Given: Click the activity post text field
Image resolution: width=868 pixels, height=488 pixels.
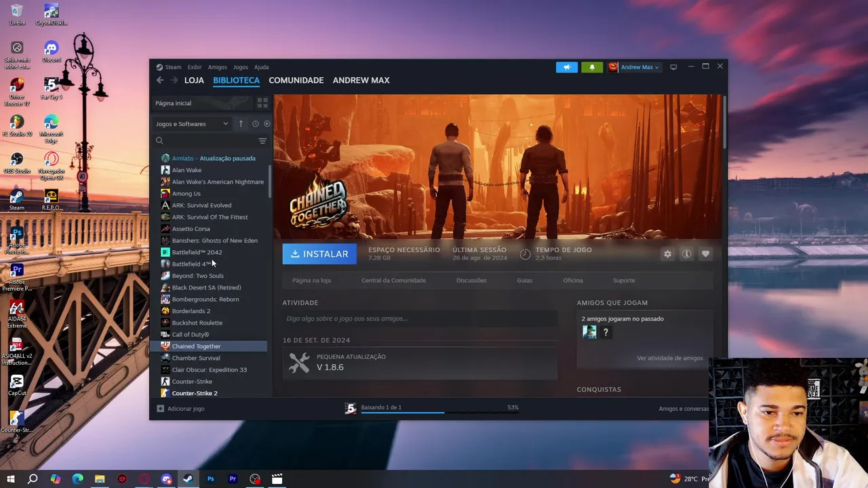Looking at the screenshot, I should tap(420, 319).
